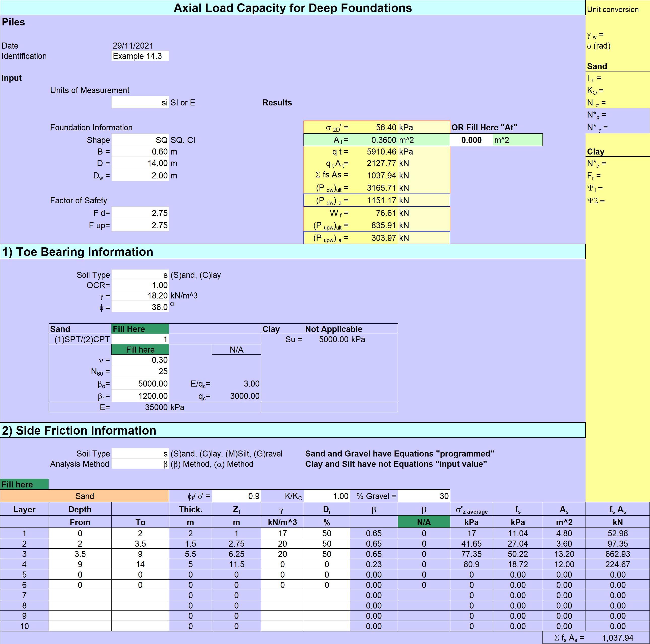Select layer 4 Zf cell 11.5
Viewport: 650px width, 644px height.
236,564
